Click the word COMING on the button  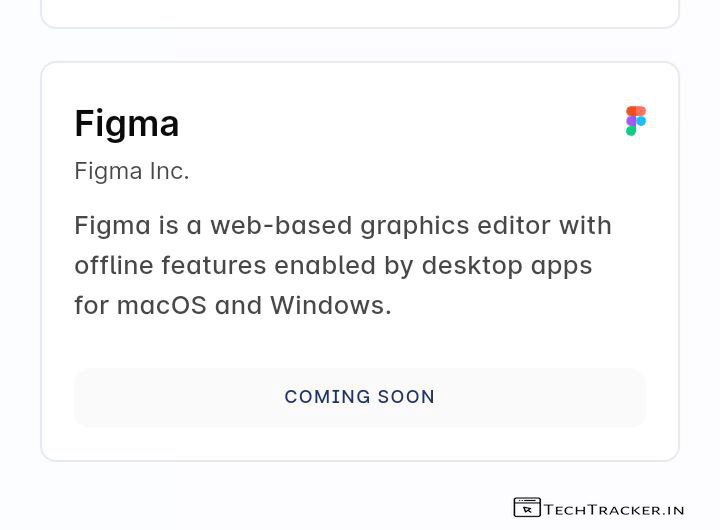(327, 397)
